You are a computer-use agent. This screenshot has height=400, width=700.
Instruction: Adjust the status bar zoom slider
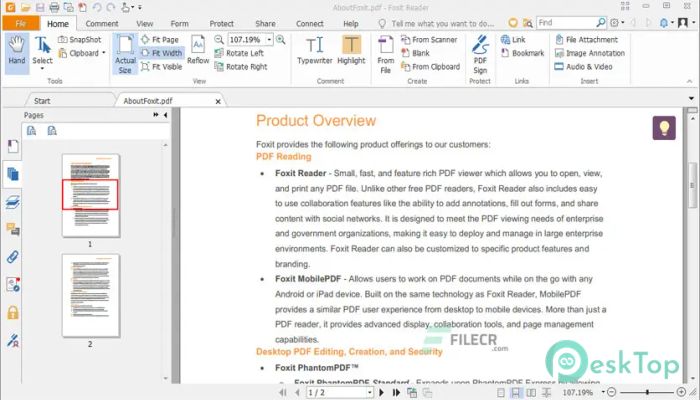click(x=646, y=392)
